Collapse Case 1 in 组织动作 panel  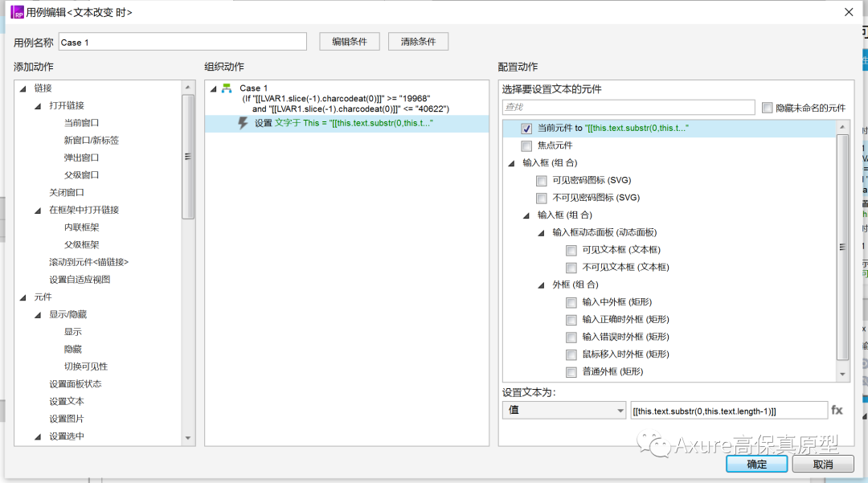pyautogui.click(x=214, y=88)
